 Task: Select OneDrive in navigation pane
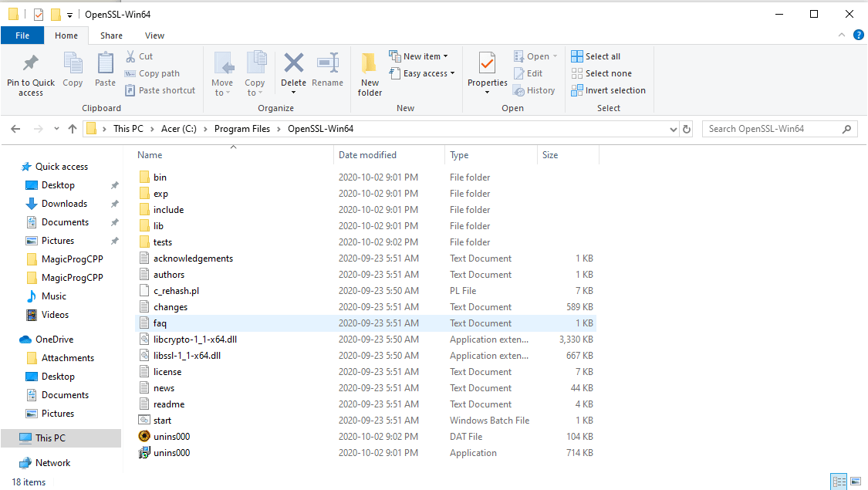click(54, 340)
